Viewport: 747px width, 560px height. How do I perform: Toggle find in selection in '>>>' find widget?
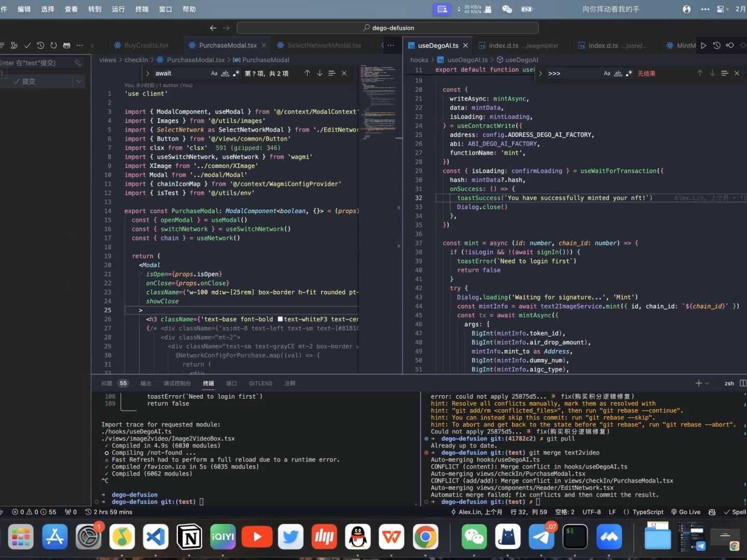[x=725, y=73]
